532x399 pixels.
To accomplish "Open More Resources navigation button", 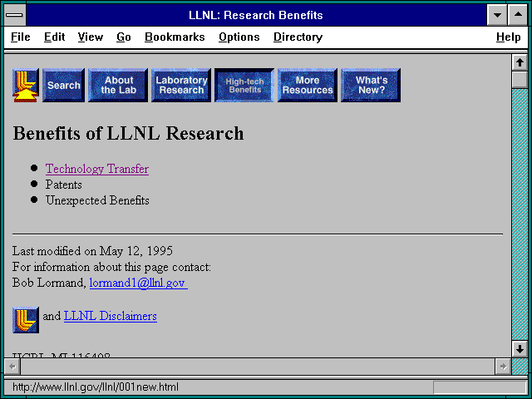I will pos(308,85).
